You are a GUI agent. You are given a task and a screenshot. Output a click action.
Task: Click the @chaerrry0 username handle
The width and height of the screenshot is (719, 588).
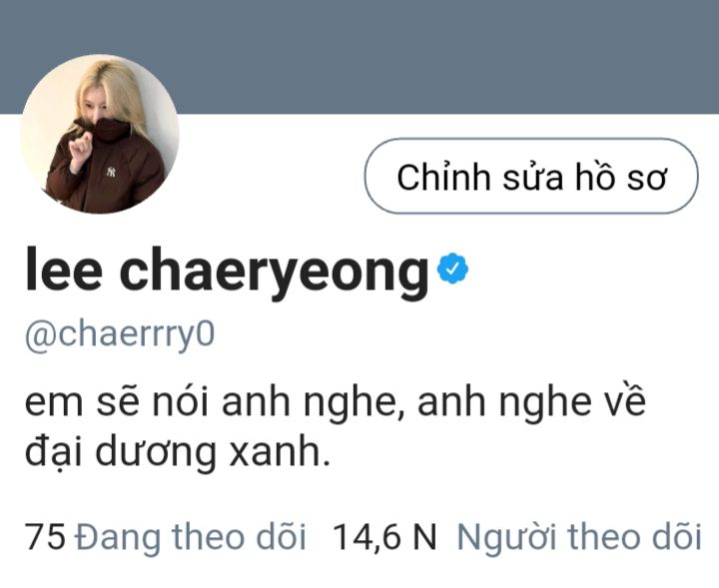(120, 335)
